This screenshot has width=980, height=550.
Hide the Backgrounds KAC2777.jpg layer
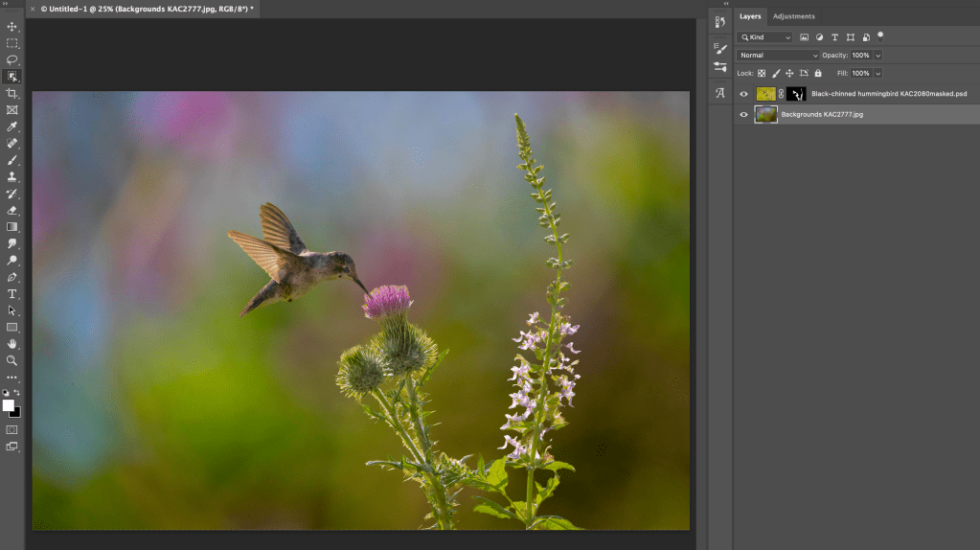pos(743,114)
